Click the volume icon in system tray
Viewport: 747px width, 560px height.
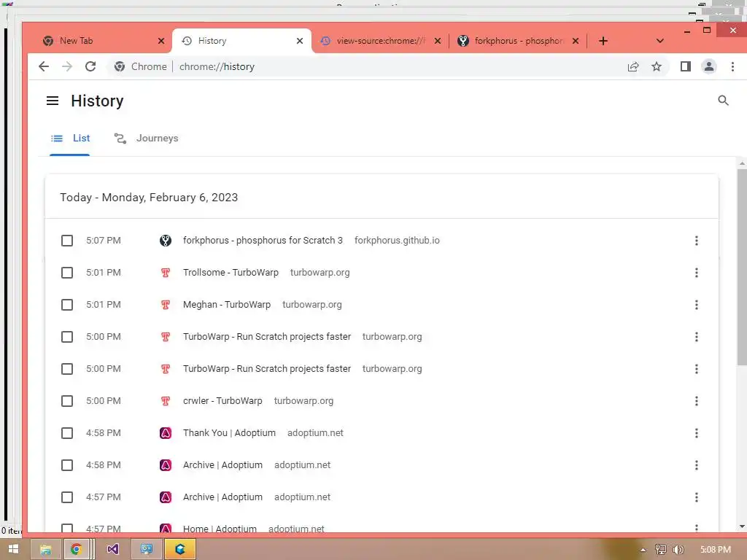[678, 550]
